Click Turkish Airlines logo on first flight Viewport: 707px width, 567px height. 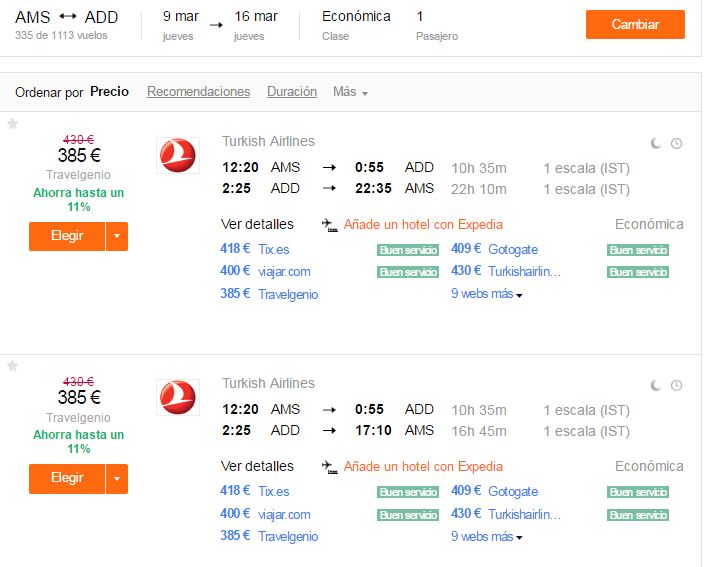point(178,155)
